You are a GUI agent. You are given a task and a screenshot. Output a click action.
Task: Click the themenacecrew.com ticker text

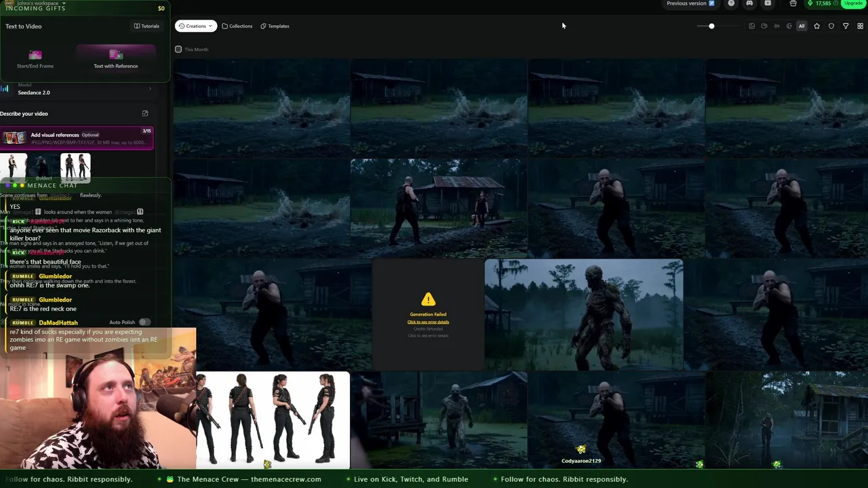(x=285, y=479)
